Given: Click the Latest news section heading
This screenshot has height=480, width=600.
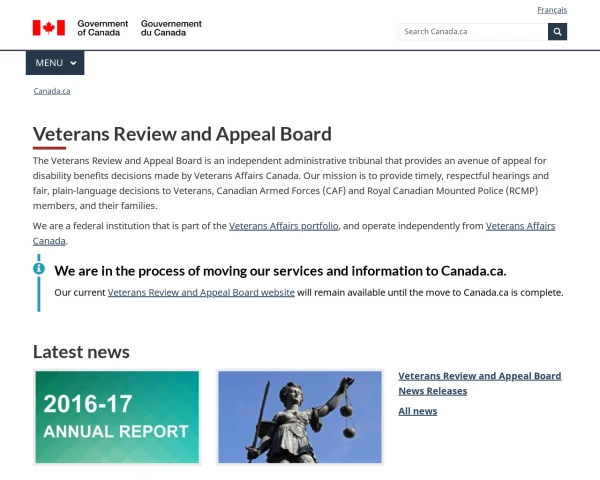Looking at the screenshot, I should point(81,352).
